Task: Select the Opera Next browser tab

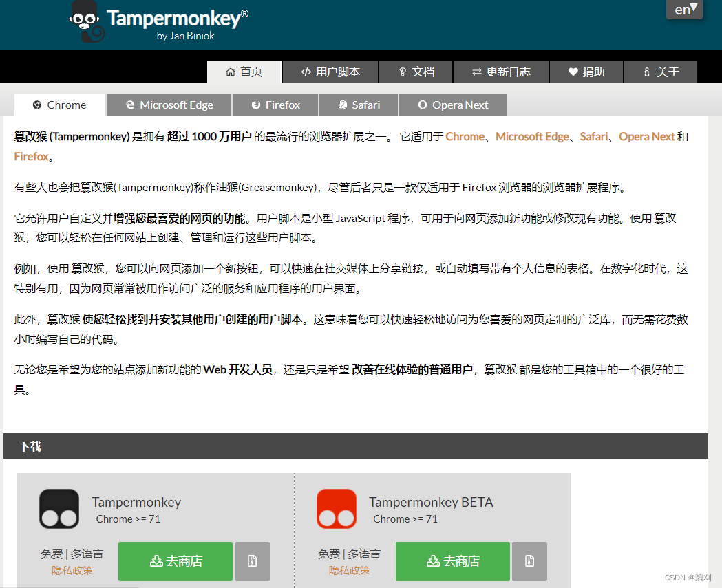Action: [453, 105]
